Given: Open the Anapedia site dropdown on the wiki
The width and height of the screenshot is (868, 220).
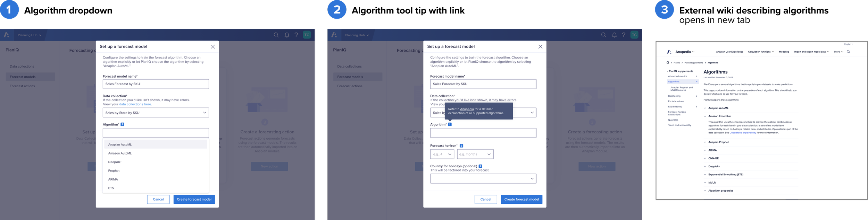Looking at the screenshot, I should pos(685,52).
